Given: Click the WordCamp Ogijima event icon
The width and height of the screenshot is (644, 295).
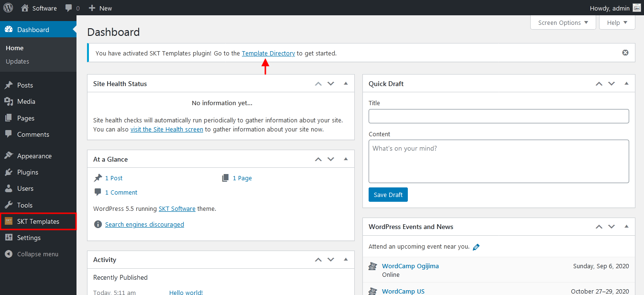Looking at the screenshot, I should pos(373,266).
